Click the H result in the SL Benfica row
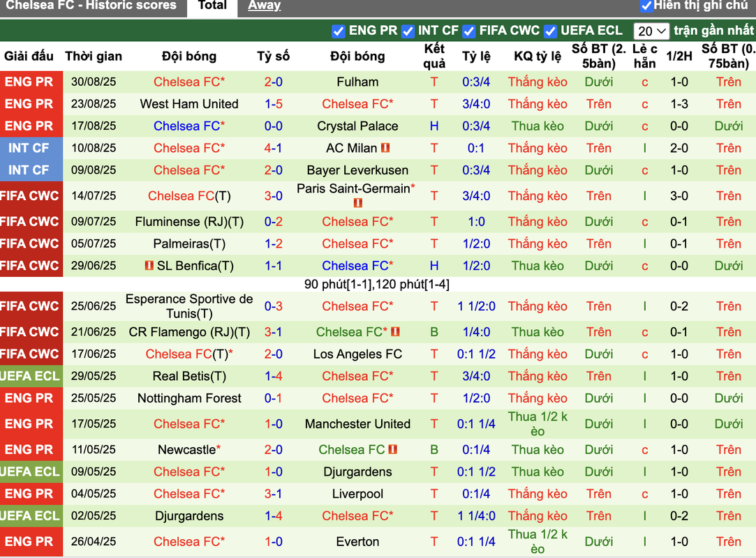 click(x=434, y=266)
